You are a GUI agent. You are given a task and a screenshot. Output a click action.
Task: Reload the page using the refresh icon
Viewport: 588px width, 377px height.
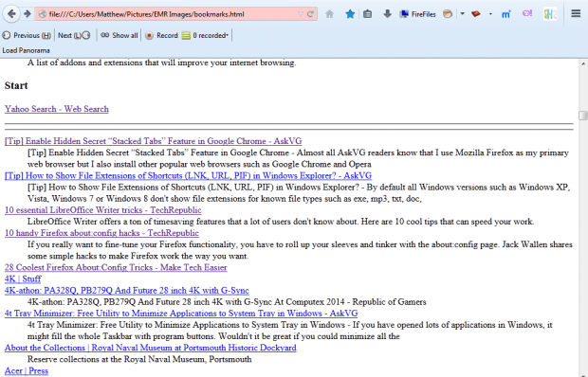pyautogui.click(x=310, y=14)
